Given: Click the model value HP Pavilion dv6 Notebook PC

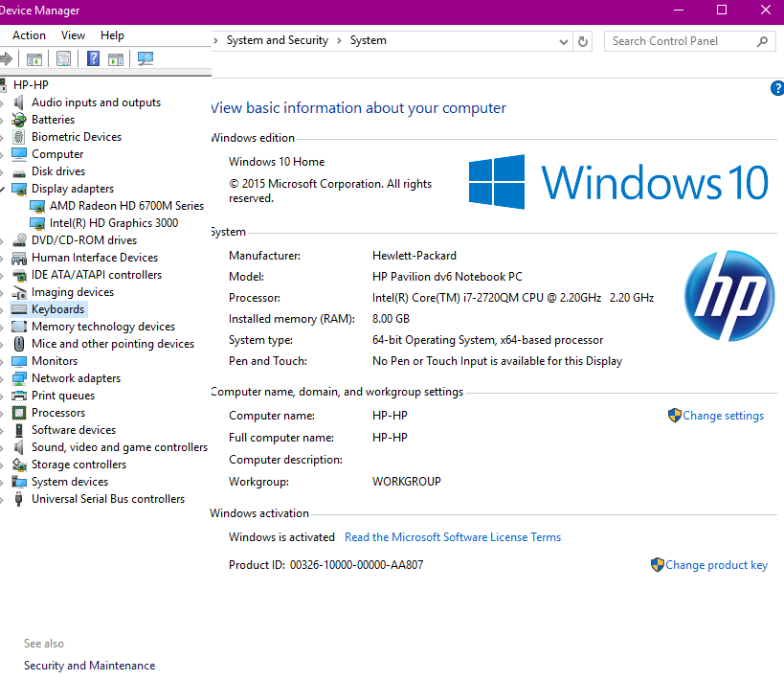Looking at the screenshot, I should (x=447, y=277).
